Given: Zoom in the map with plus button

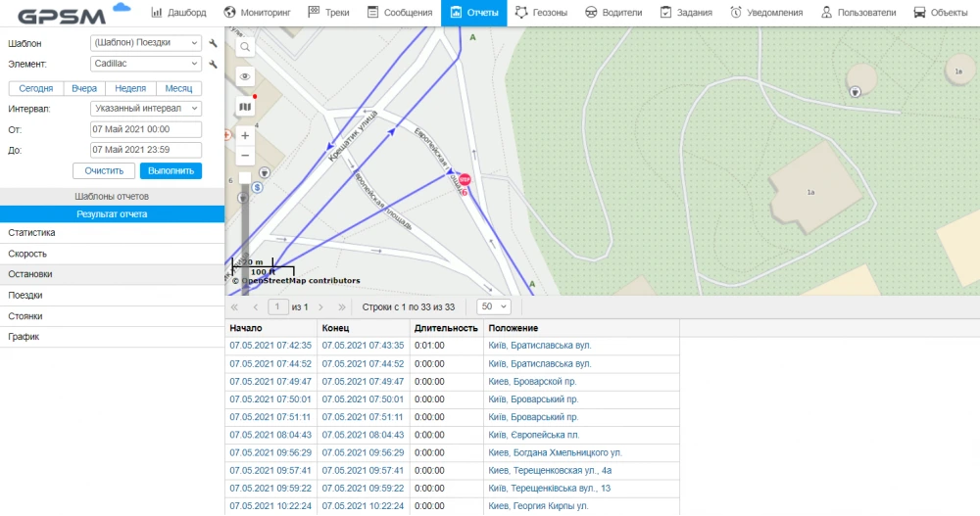Looking at the screenshot, I should [245, 136].
